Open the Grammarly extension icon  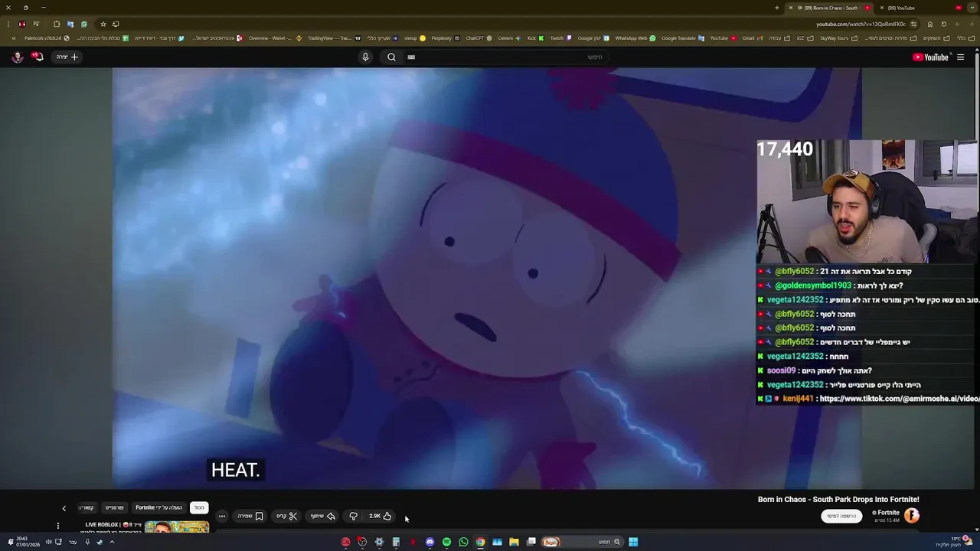(84, 24)
